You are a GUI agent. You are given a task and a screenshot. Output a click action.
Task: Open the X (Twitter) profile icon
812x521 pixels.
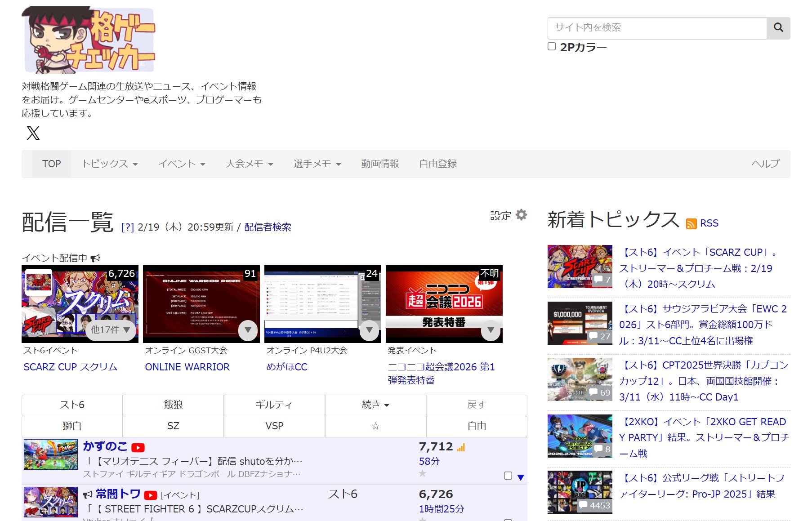tap(33, 133)
